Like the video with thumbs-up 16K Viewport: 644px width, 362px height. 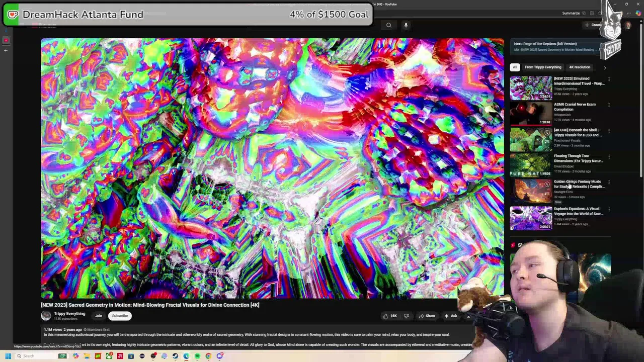pos(389,316)
